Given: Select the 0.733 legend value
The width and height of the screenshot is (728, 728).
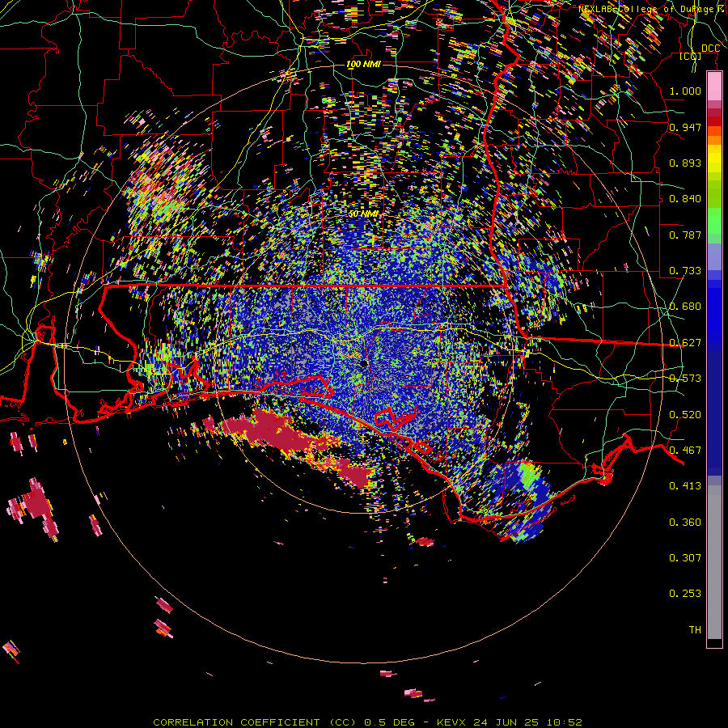Looking at the screenshot, I should pyautogui.click(x=685, y=271).
